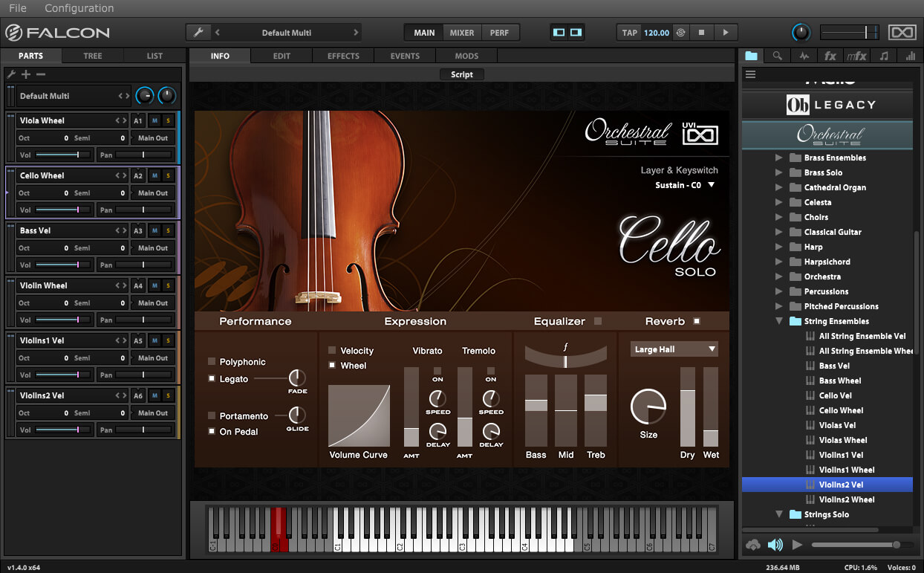Open the Large Hall reverb type dropdown

tap(674, 349)
